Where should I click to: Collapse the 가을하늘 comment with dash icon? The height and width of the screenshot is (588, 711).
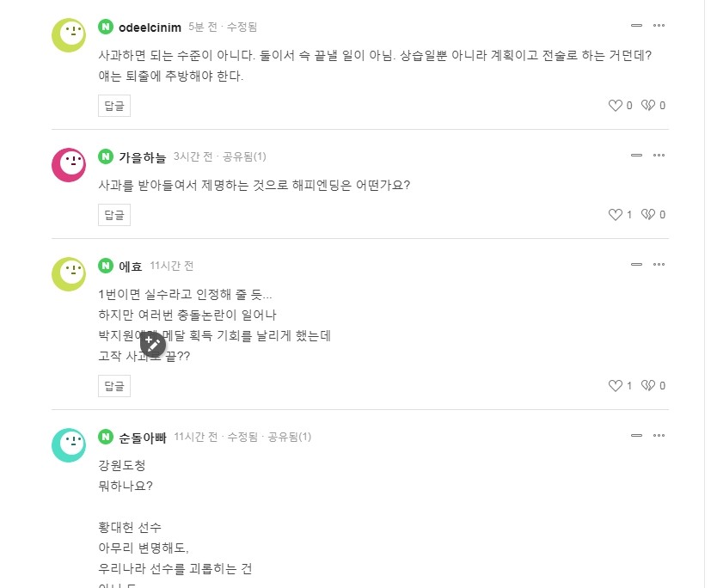point(636,156)
